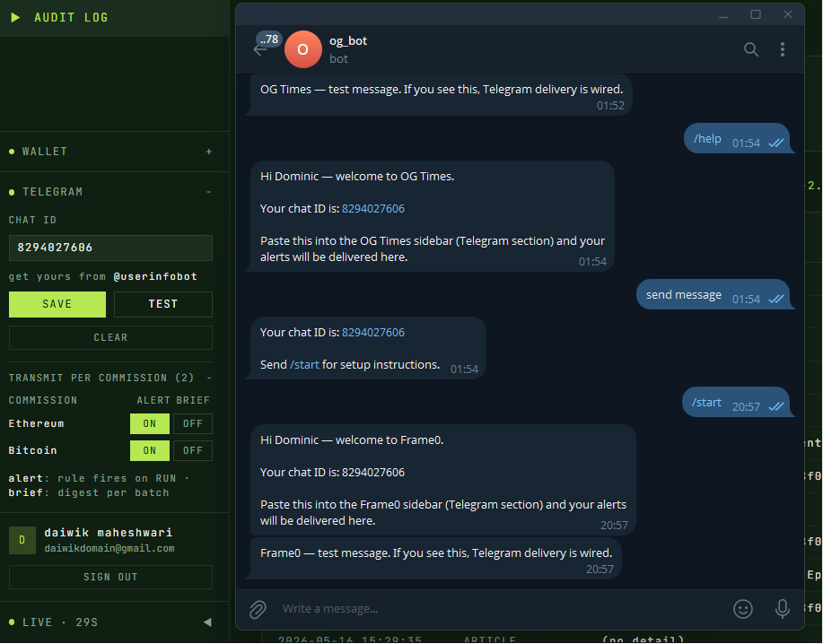Click the daiwikdomain@gmail.com email text
823x644 pixels.
109,549
